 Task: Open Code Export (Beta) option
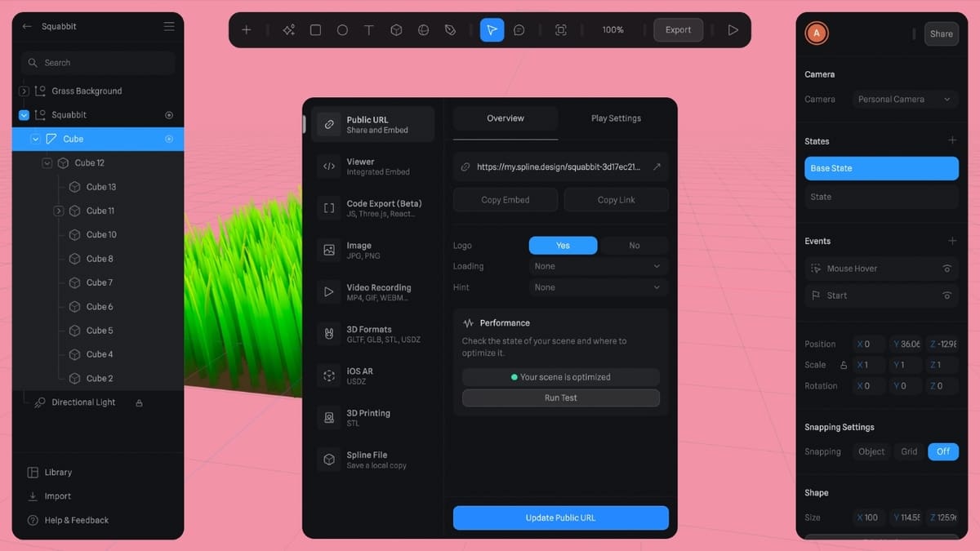[x=373, y=208]
